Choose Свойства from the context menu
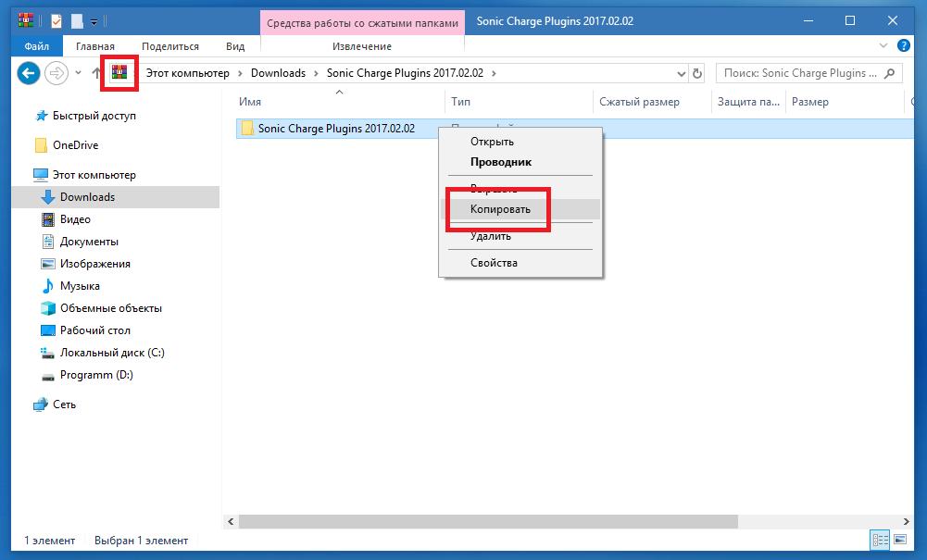 (520, 263)
